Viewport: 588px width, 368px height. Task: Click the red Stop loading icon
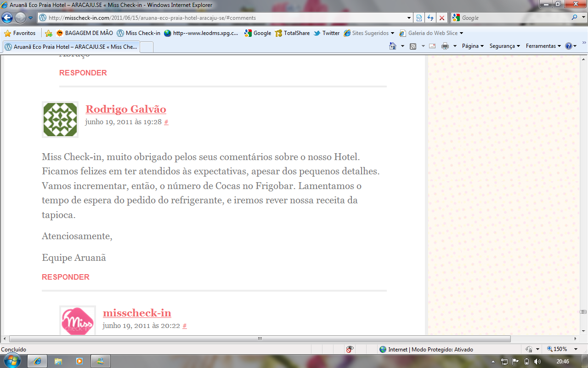(442, 18)
